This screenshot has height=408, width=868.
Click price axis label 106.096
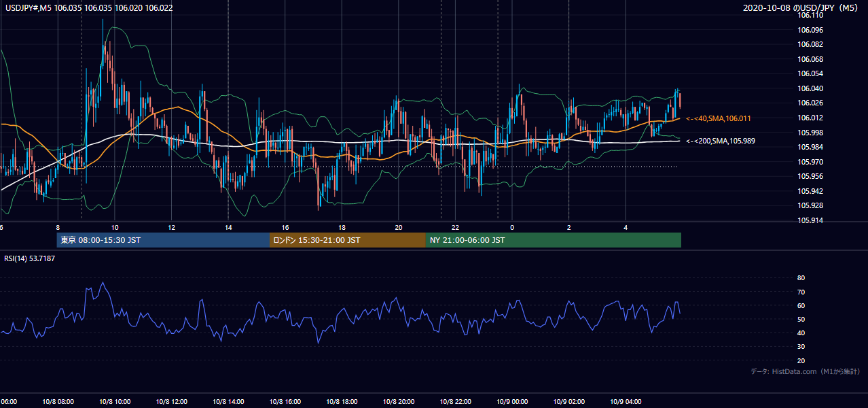811,30
